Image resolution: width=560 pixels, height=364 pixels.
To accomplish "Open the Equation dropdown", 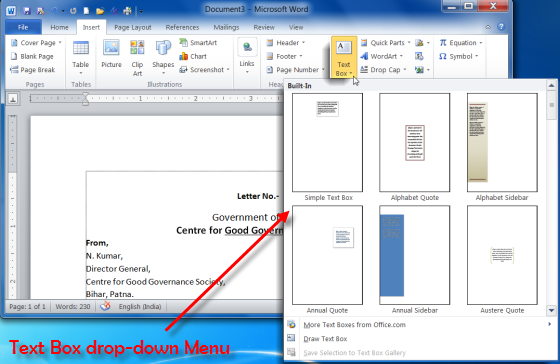I will (461, 43).
